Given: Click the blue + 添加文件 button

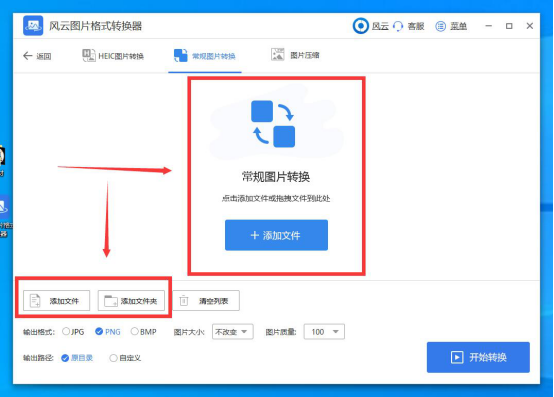Looking at the screenshot, I should coord(276,235).
